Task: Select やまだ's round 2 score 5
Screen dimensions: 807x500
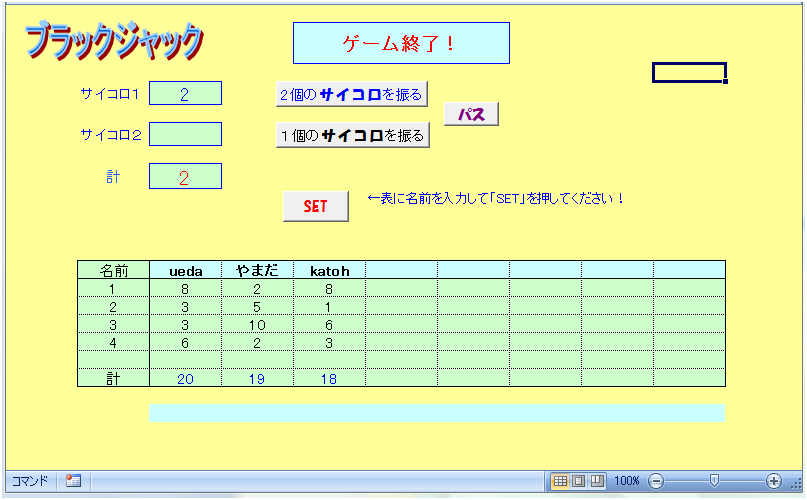Action: tap(257, 306)
